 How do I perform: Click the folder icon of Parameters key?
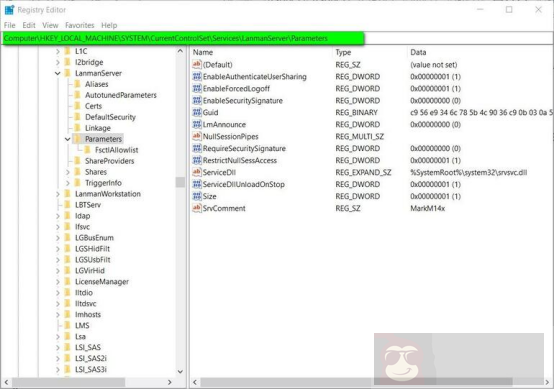(x=77, y=139)
